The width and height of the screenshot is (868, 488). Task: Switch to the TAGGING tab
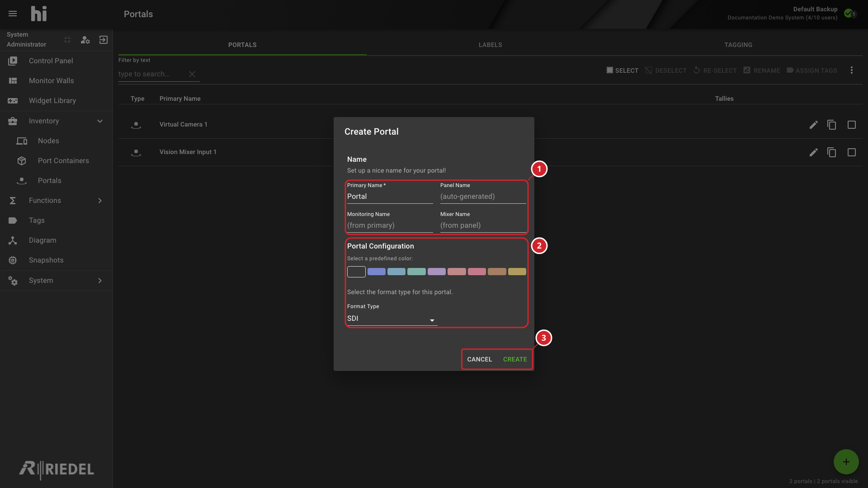click(738, 45)
